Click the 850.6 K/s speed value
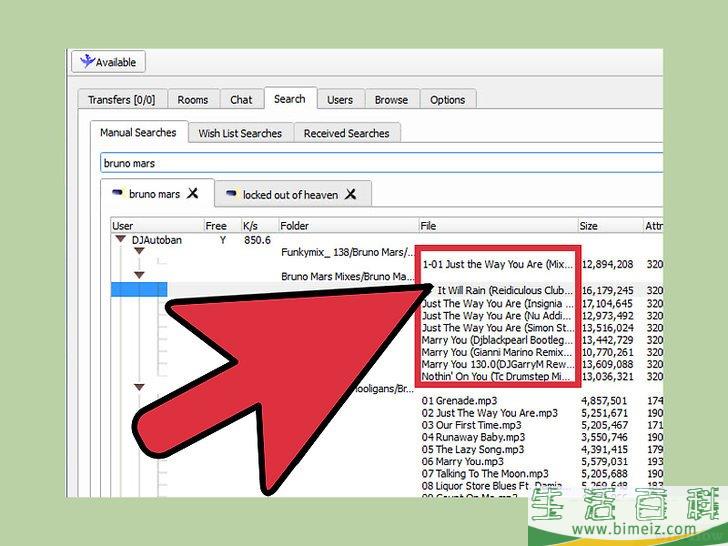Image resolution: width=728 pixels, height=546 pixels. (x=257, y=240)
